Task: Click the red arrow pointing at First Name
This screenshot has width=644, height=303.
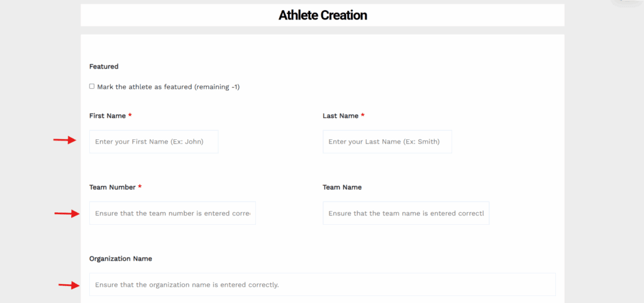Action: click(65, 140)
